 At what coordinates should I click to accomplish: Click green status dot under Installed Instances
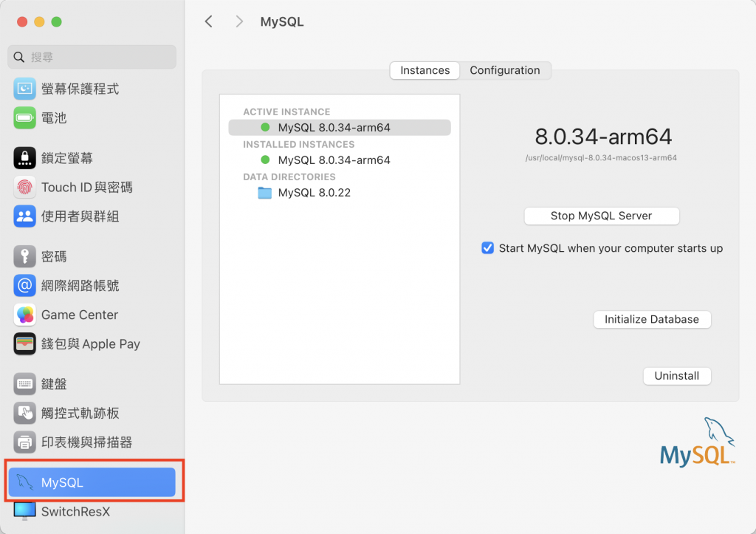click(265, 160)
